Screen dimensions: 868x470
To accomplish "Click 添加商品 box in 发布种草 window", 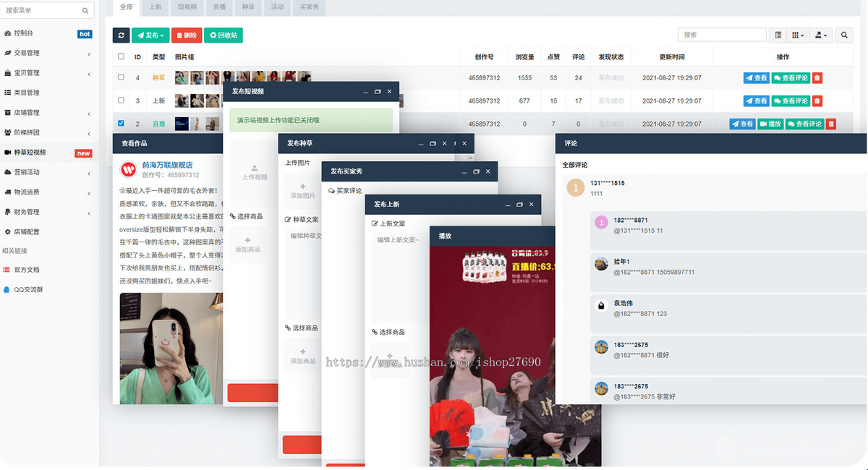I will pyautogui.click(x=303, y=356).
